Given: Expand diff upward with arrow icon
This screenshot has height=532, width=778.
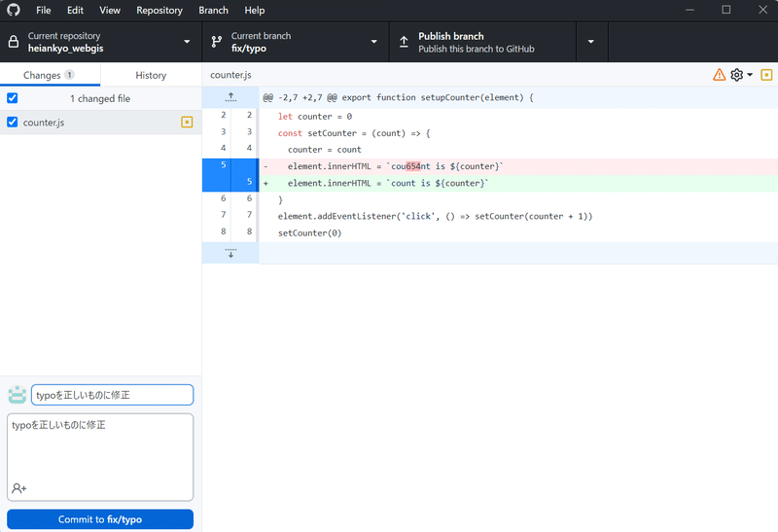Looking at the screenshot, I should click(x=230, y=97).
